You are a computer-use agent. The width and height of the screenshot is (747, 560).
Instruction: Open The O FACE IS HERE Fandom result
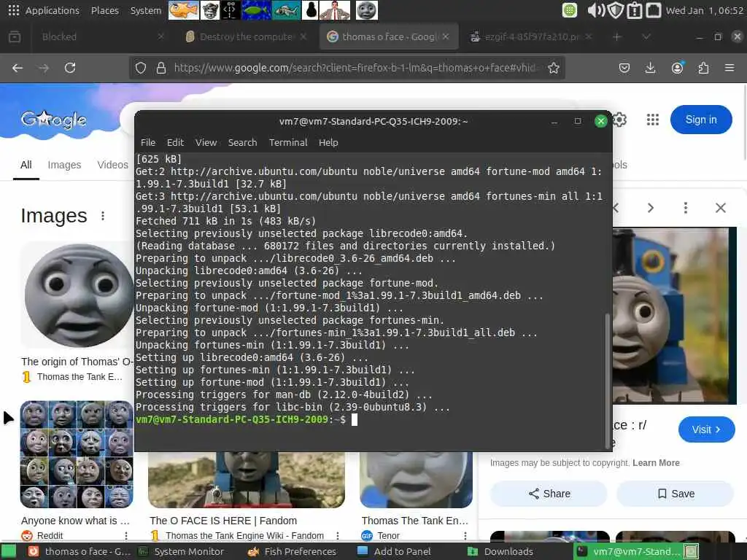223,521
